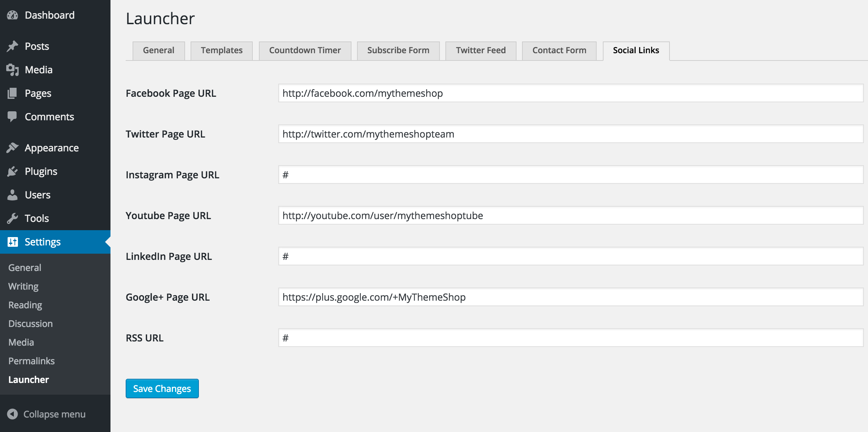Image resolution: width=868 pixels, height=432 pixels.
Task: Click the RSS URL label
Action: [x=145, y=338]
